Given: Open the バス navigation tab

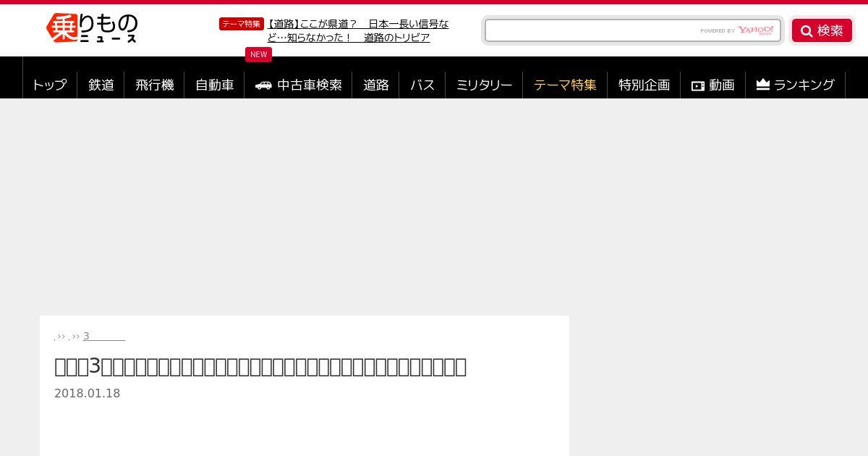Looking at the screenshot, I should pos(422,85).
